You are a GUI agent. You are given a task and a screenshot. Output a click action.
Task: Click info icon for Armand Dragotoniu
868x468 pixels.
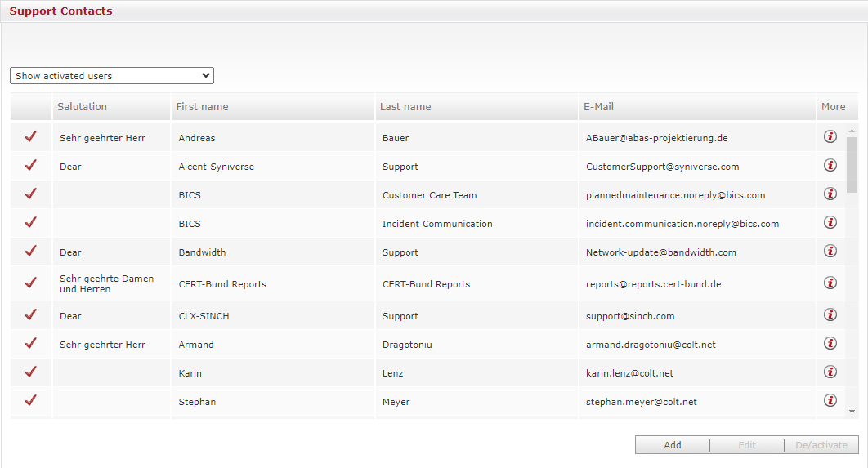[x=830, y=344]
